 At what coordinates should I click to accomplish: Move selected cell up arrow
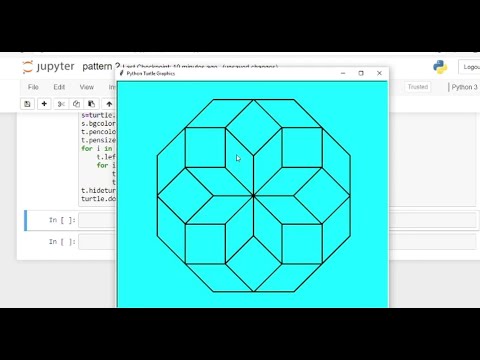(109, 104)
